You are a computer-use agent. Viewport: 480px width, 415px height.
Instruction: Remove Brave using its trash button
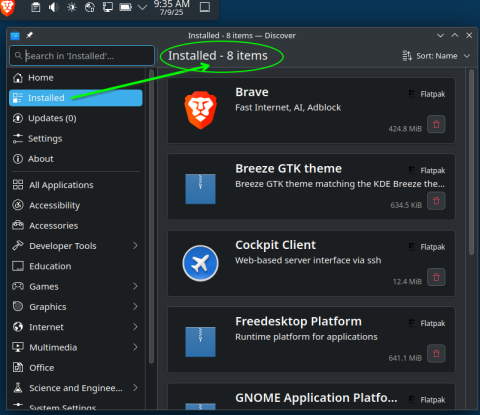(436, 124)
